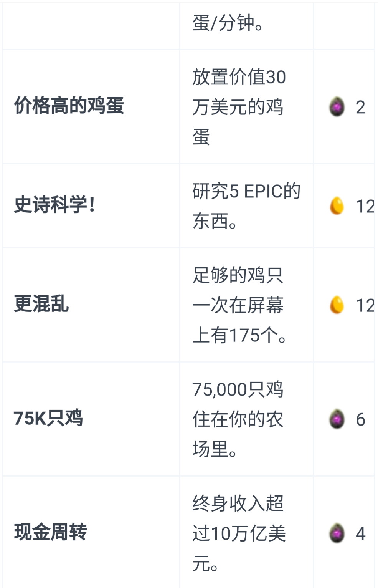Select the 价格高的鸡蛋 achievement title
378x588 pixels.
pos(69,106)
